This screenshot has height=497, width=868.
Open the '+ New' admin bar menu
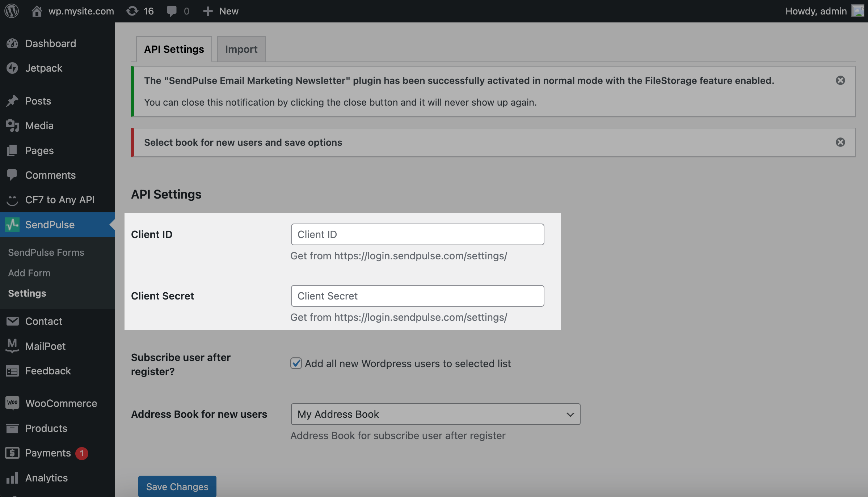[221, 11]
